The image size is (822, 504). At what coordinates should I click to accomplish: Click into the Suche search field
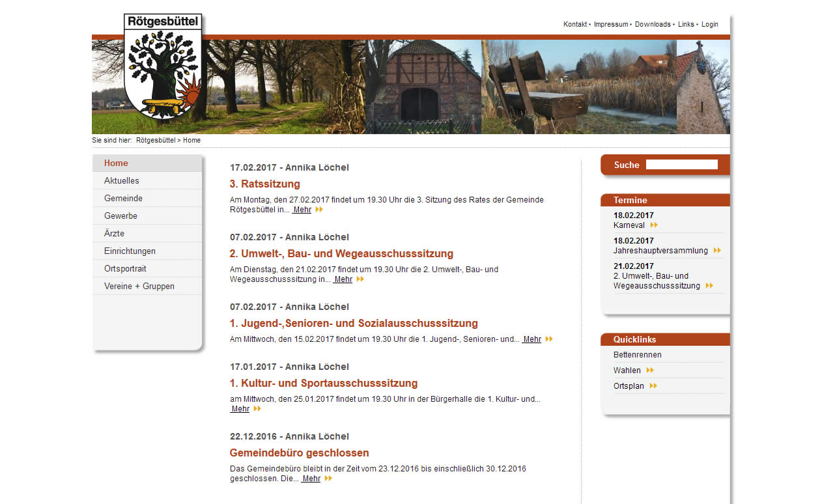[682, 165]
